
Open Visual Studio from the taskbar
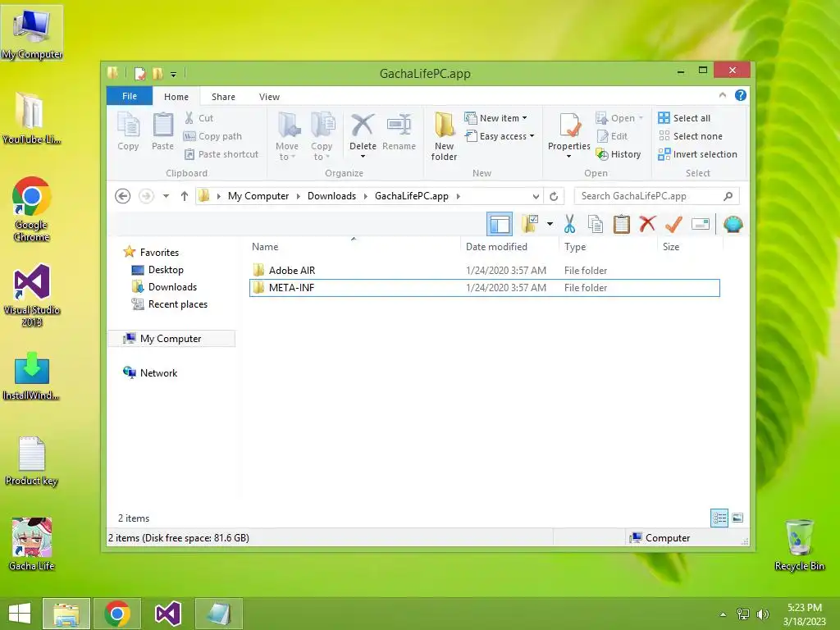point(167,614)
